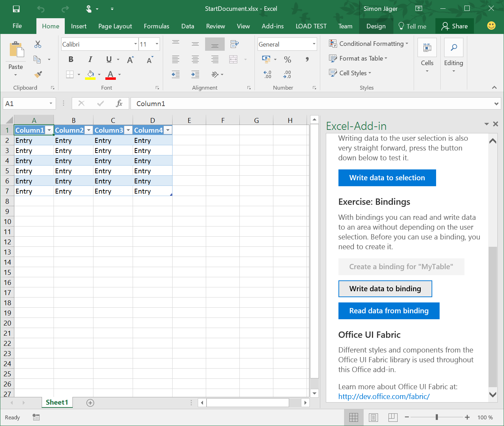Cut selection with the scissors icon
504x426 pixels.
[38, 44]
